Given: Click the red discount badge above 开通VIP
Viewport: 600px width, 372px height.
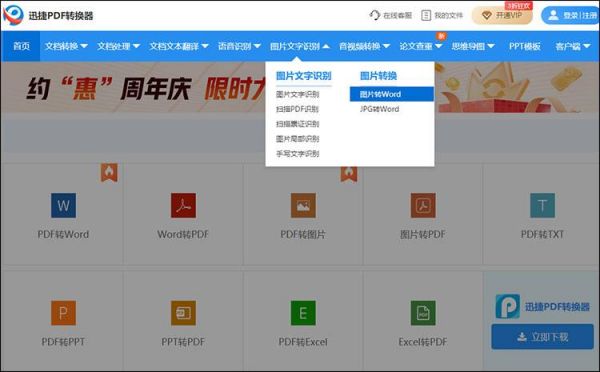Looking at the screenshot, I should click(x=518, y=5).
